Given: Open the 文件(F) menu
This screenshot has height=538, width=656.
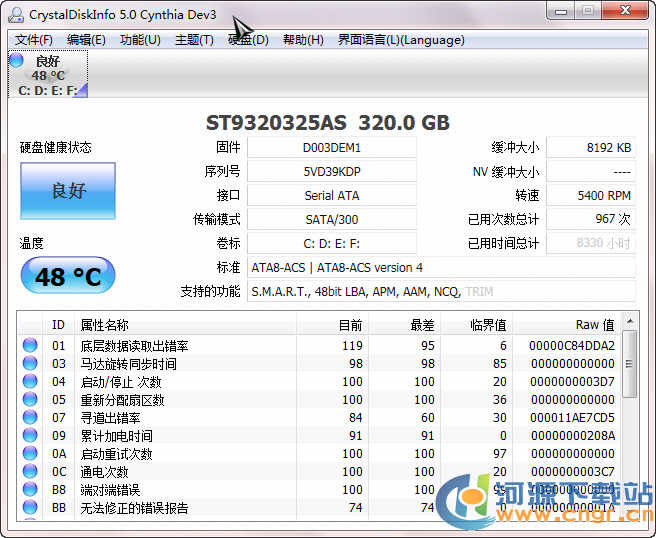Looking at the screenshot, I should tap(34, 40).
